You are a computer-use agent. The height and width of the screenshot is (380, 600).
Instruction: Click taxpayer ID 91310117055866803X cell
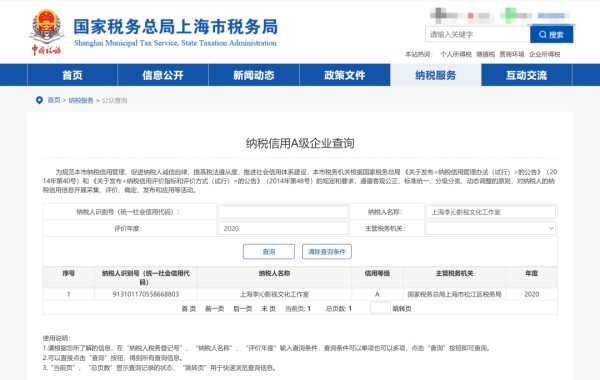click(146, 294)
